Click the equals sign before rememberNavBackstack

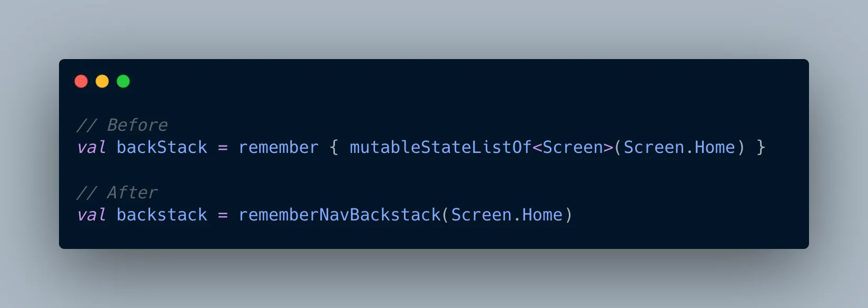click(x=223, y=215)
